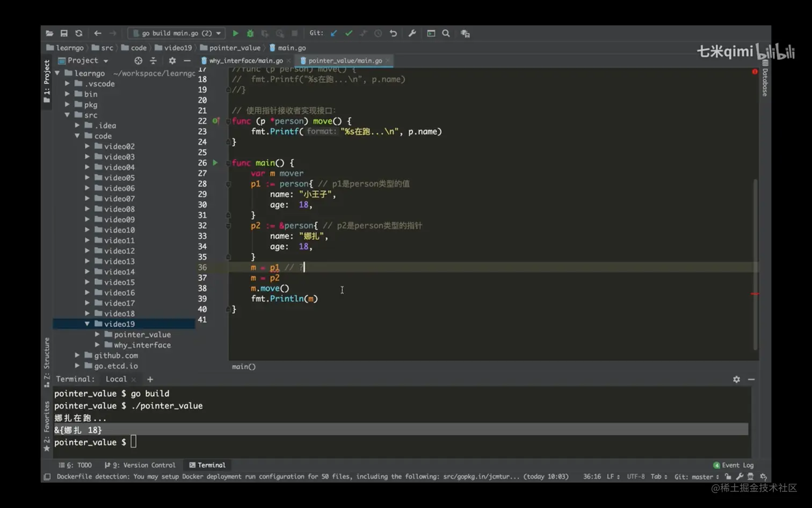
Task: Start debugging with the bug icon
Action: tap(250, 33)
